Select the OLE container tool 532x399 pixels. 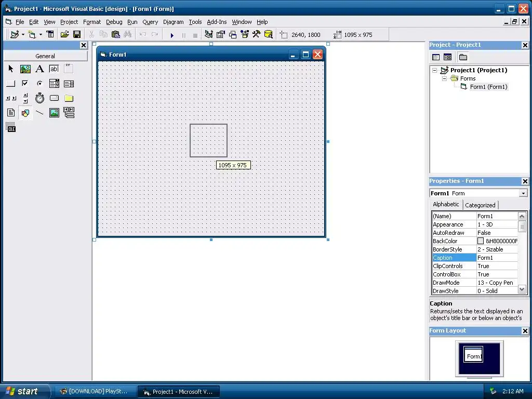(x=11, y=128)
